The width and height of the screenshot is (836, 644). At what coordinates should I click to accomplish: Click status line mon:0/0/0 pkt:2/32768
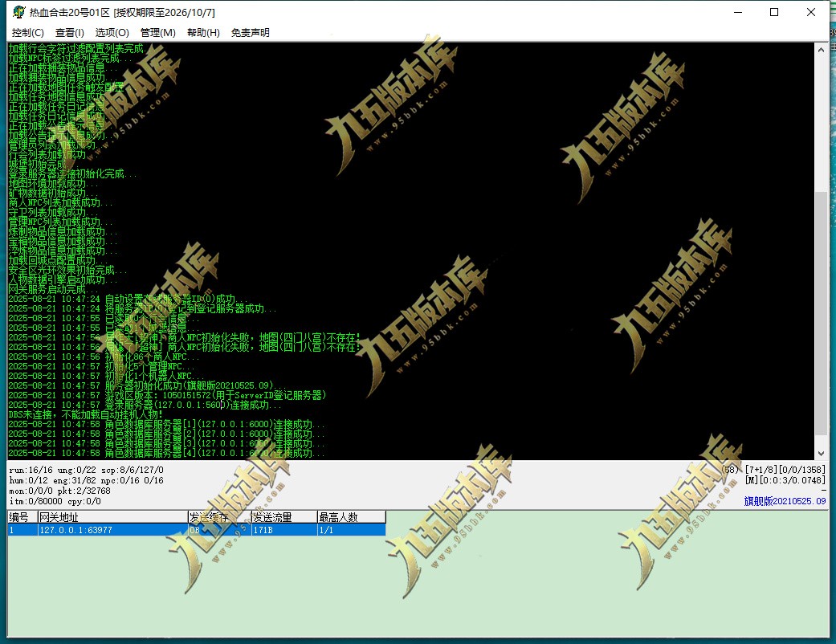(x=59, y=491)
